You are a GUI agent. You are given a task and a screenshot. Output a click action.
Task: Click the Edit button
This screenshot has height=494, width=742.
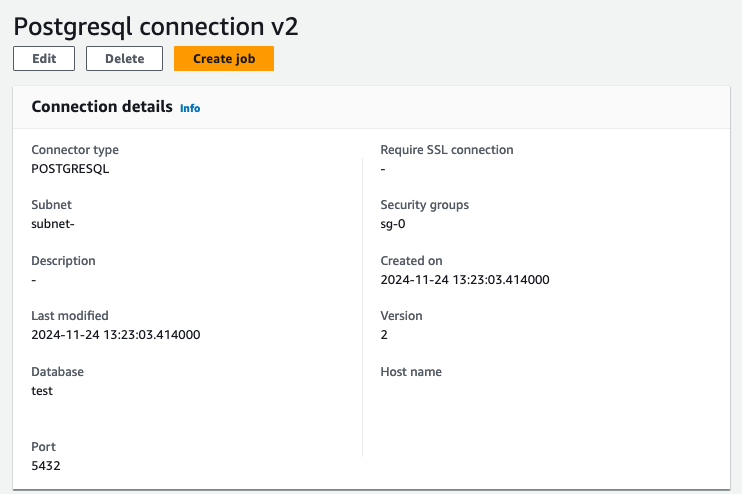click(43, 59)
